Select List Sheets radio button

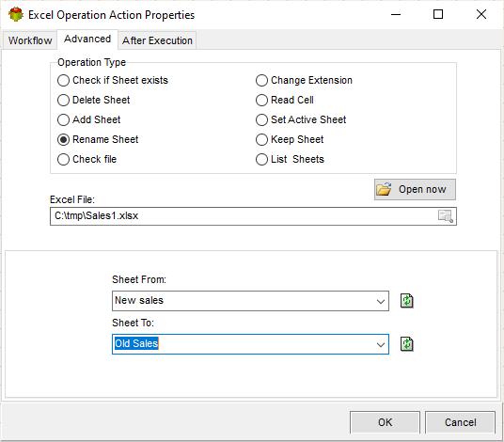tap(261, 160)
